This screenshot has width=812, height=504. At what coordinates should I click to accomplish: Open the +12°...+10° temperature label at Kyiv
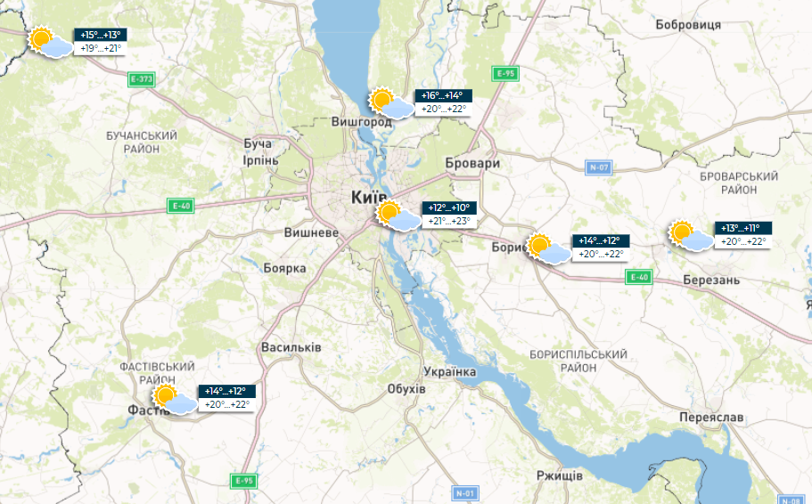(x=449, y=208)
